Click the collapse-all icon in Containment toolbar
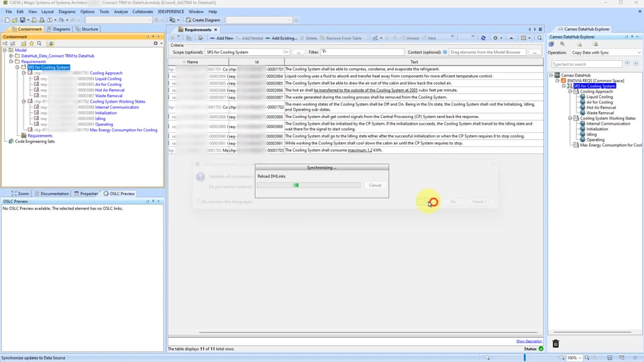Viewport: 644px width, 362px height. [x=6, y=43]
